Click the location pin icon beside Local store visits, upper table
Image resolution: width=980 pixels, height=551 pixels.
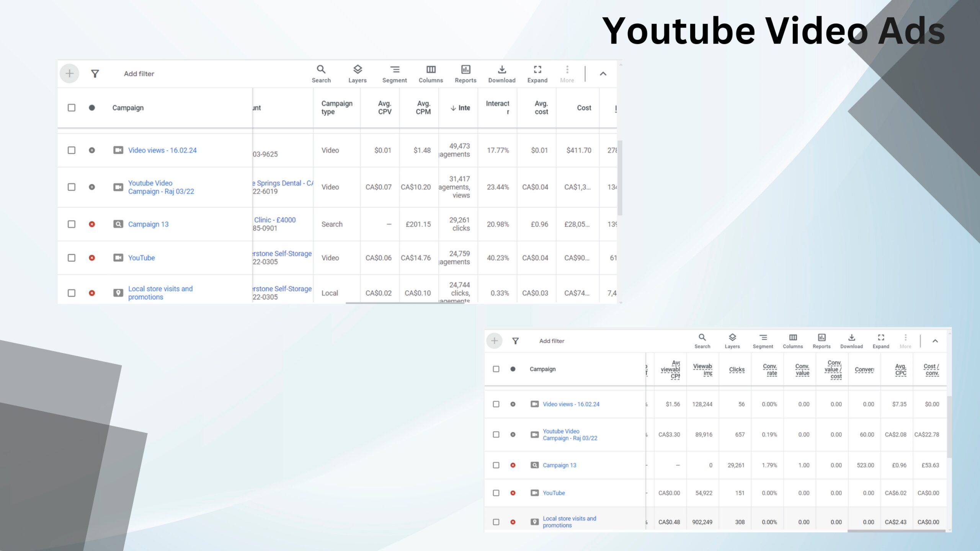(118, 293)
